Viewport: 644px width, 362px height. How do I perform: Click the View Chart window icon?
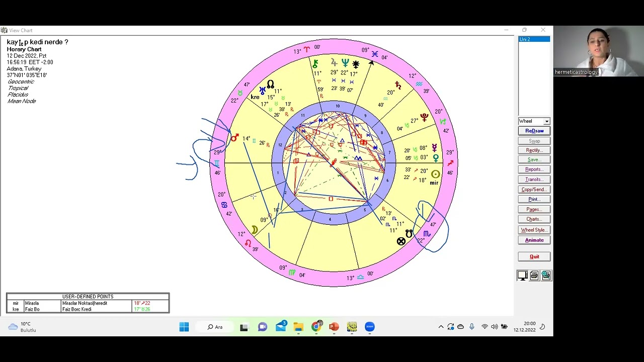pyautogui.click(x=4, y=30)
